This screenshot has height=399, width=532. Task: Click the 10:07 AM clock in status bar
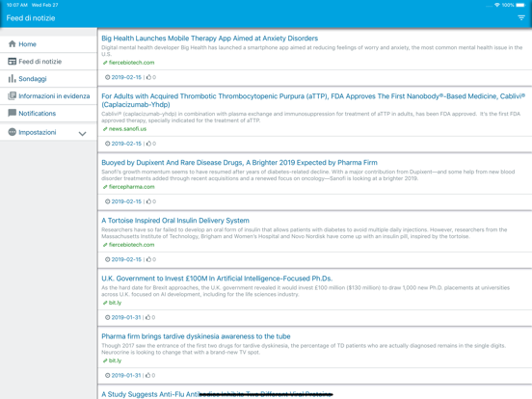(17, 5)
